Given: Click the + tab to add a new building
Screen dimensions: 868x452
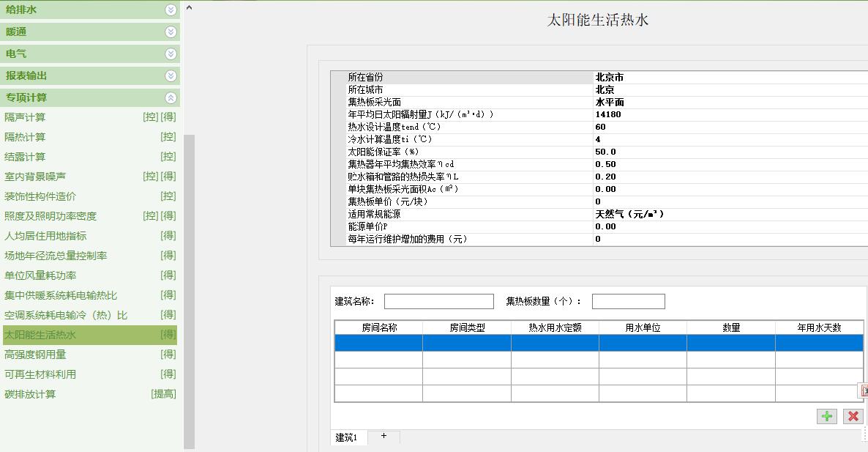Looking at the screenshot, I should tap(383, 437).
